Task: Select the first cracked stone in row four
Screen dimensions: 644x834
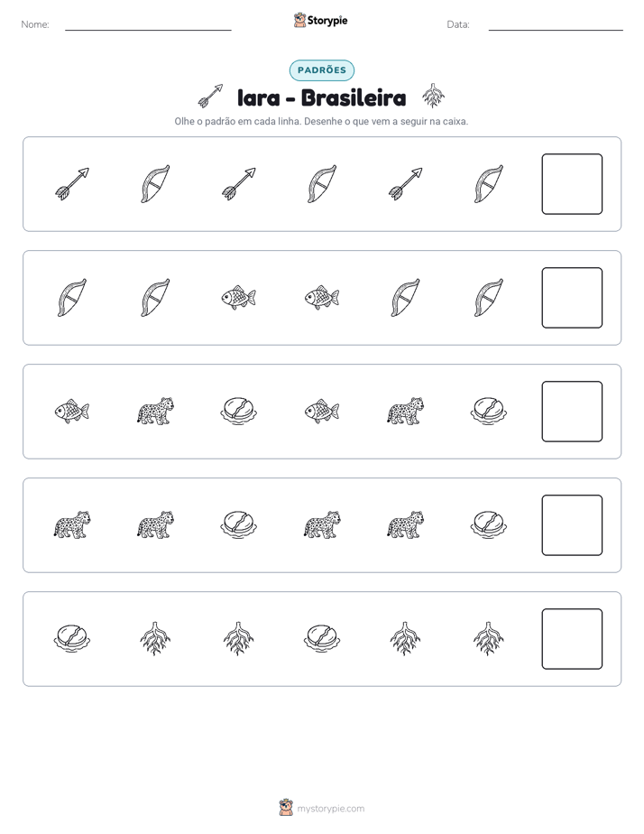Action: [239, 524]
